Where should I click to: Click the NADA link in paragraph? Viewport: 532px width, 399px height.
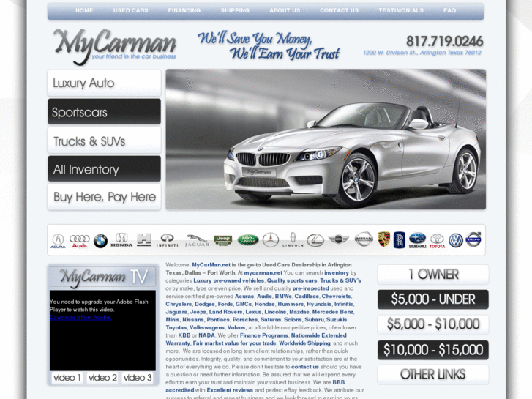click(206, 335)
